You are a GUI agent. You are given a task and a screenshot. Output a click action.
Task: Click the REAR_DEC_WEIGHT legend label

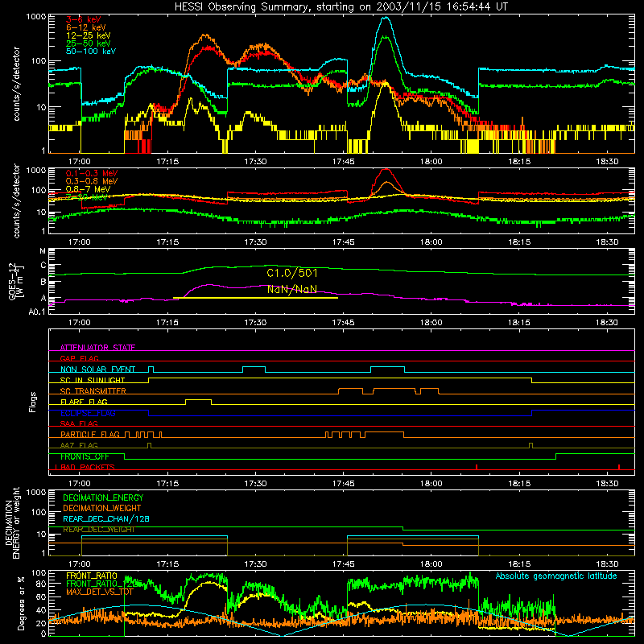(x=98, y=530)
